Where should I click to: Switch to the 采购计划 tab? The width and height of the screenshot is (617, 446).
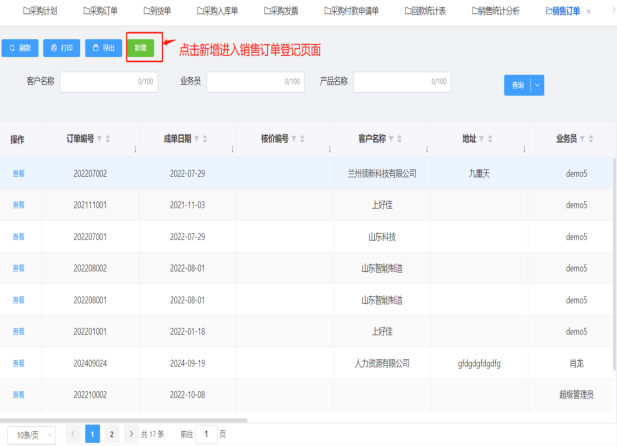tap(40, 11)
